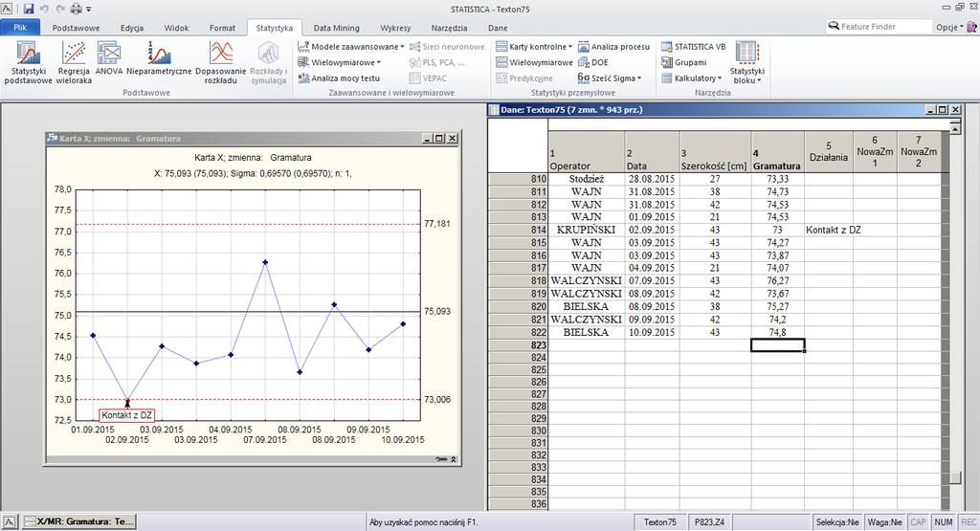Open the Narzędzia ribbon tab
The width and height of the screenshot is (980, 531).
tap(449, 28)
